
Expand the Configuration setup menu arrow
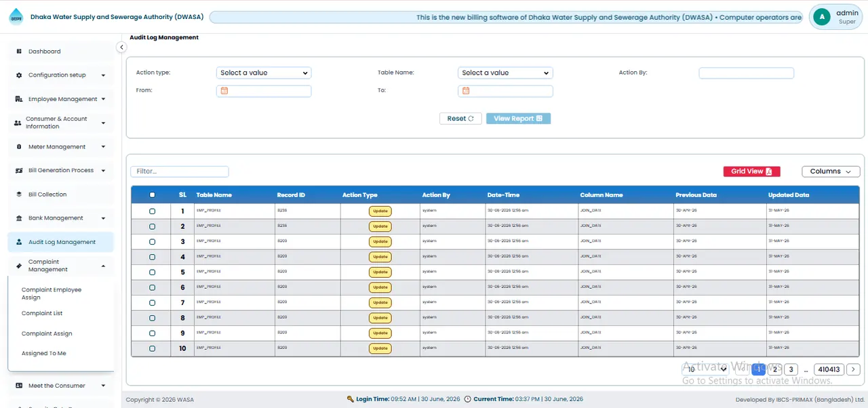103,75
